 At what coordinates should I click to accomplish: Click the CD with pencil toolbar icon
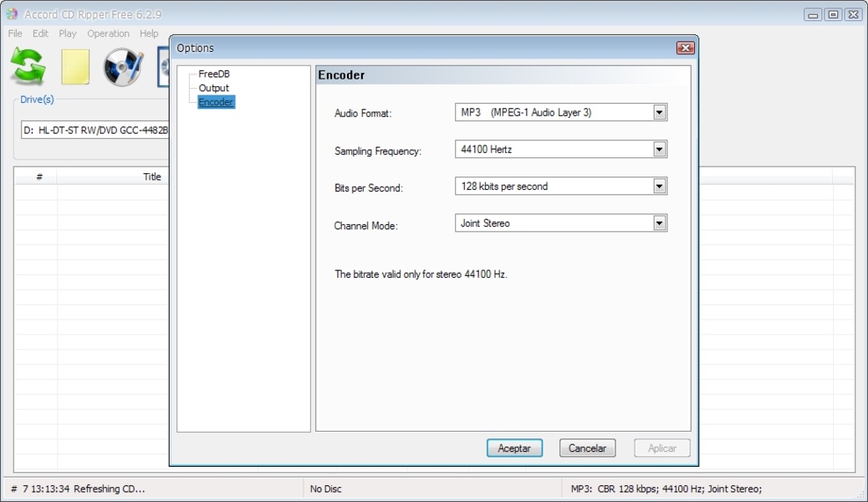123,67
